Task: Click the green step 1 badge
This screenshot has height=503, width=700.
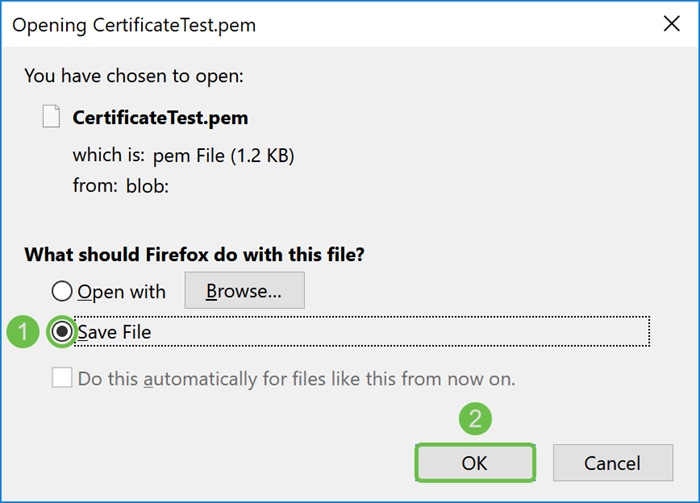Action: click(x=23, y=331)
